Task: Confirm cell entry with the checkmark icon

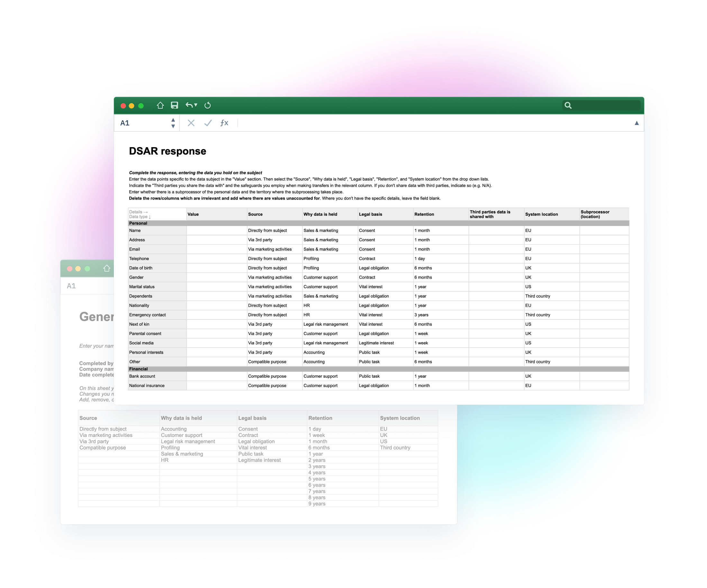Action: [x=207, y=123]
